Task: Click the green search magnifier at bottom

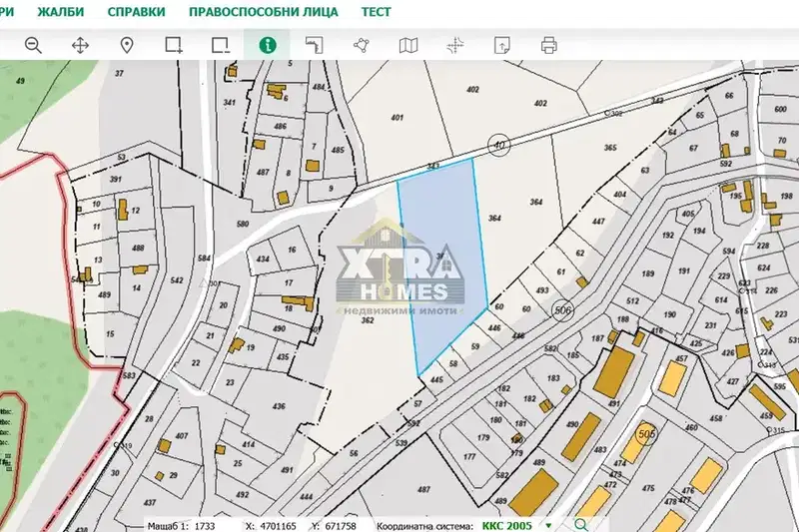Action: click(580, 524)
